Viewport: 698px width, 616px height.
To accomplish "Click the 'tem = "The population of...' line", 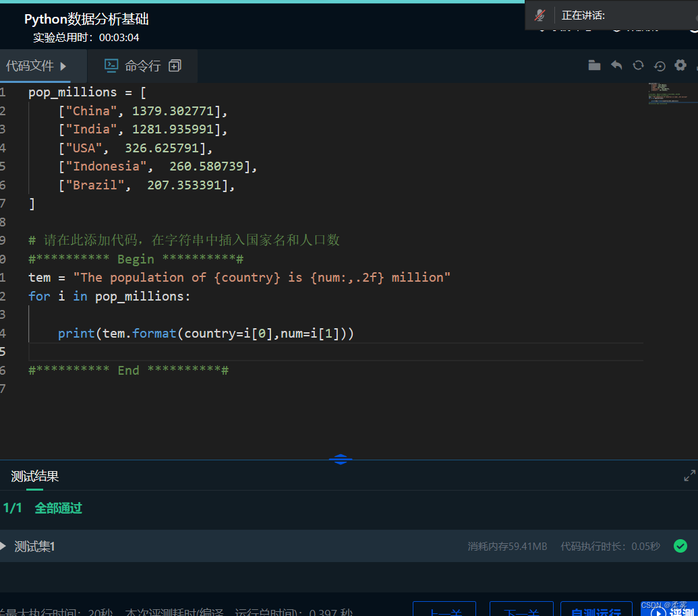I will pyautogui.click(x=239, y=278).
